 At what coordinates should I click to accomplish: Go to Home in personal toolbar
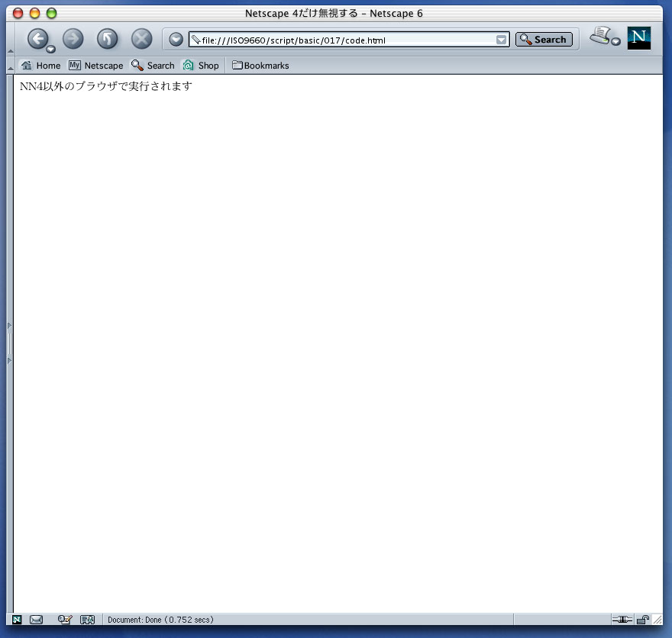(41, 66)
